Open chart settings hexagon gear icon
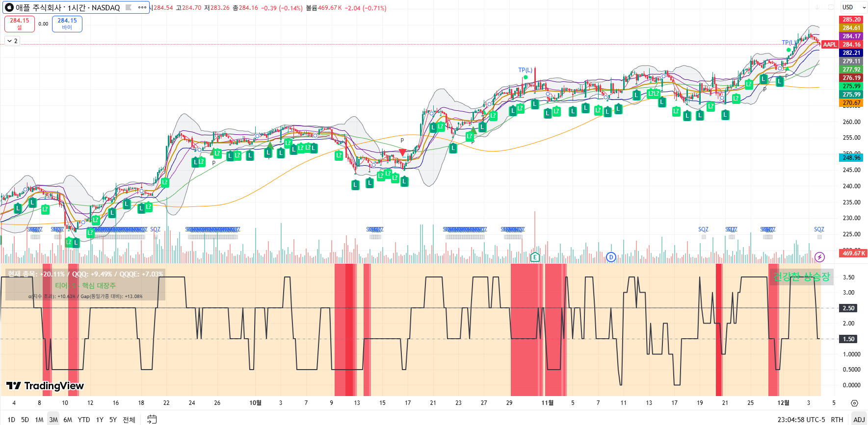This screenshot has width=868, height=425. pos(854,403)
